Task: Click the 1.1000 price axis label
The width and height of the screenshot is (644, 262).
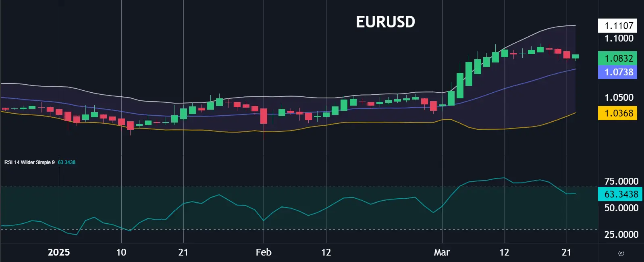Action: [619, 38]
